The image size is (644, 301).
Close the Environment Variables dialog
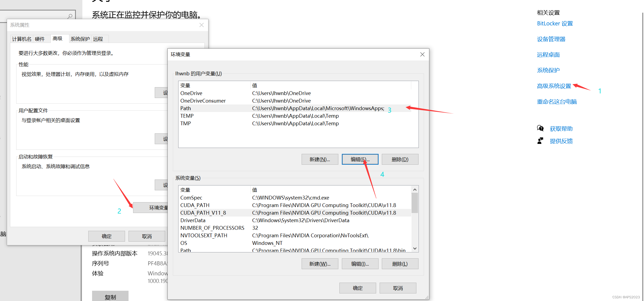pyautogui.click(x=422, y=55)
